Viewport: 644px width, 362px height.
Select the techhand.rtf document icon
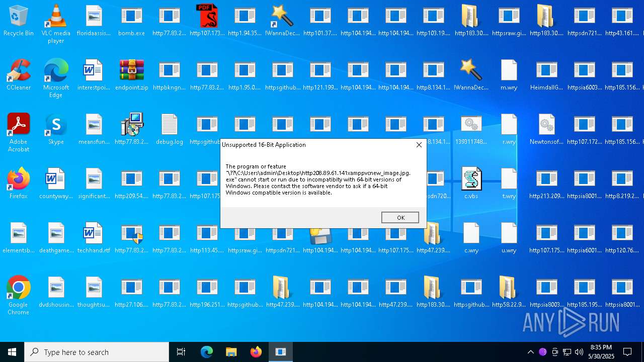click(94, 238)
